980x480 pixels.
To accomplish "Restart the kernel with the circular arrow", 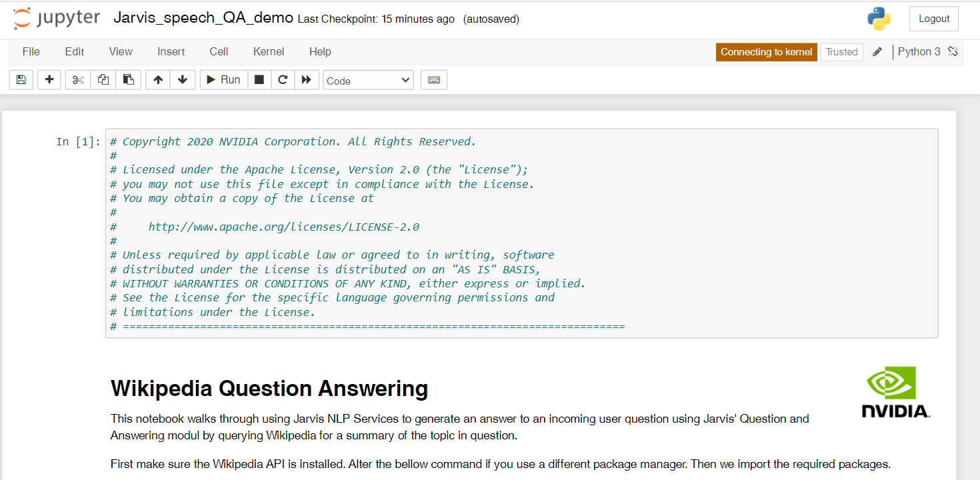I will pos(283,80).
